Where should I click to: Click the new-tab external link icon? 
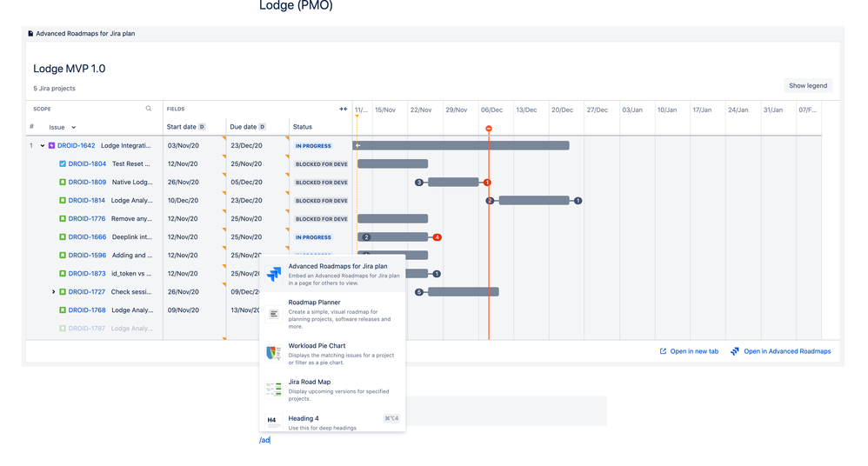[663, 351]
